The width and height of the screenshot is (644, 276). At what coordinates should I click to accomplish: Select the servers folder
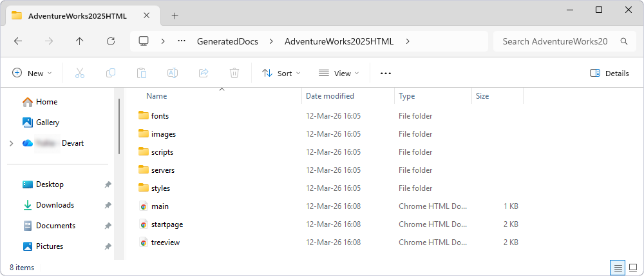point(156,170)
